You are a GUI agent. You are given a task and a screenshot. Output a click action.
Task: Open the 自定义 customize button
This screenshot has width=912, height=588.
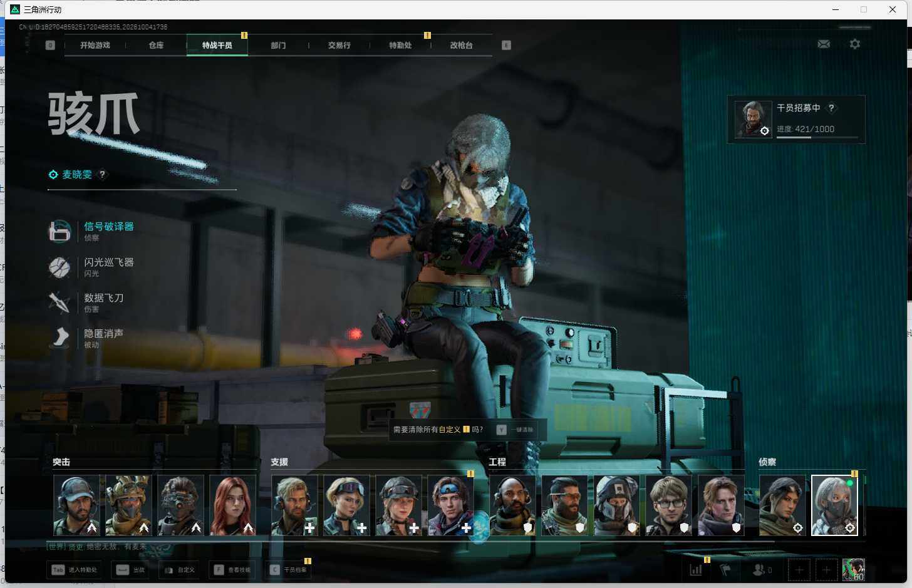[x=179, y=570]
